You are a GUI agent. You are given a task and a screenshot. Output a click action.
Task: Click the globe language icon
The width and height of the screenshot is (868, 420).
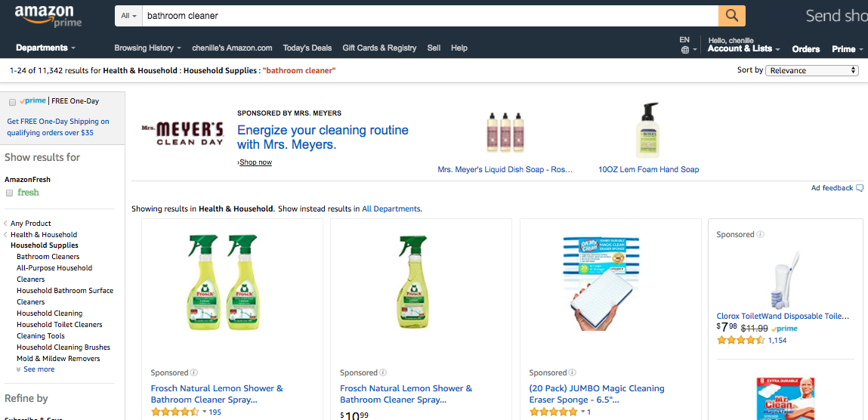click(684, 50)
